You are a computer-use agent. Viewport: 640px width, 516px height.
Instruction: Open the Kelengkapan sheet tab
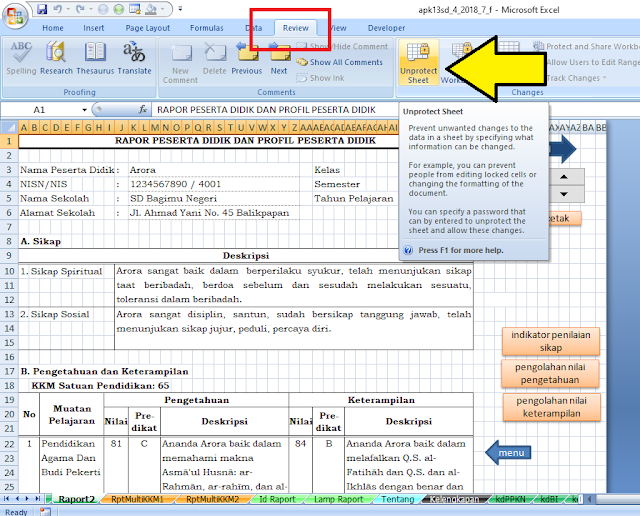(x=454, y=499)
